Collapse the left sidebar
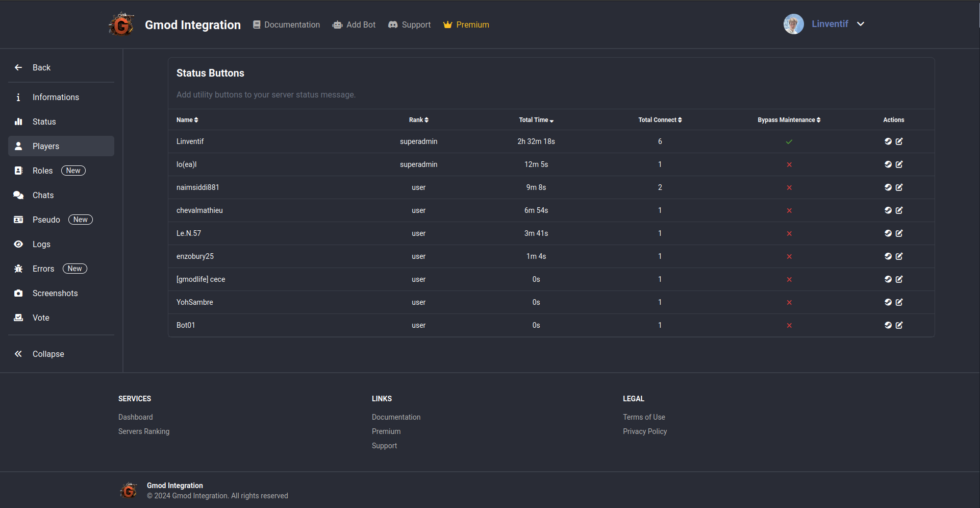The width and height of the screenshot is (980, 508). tap(48, 354)
